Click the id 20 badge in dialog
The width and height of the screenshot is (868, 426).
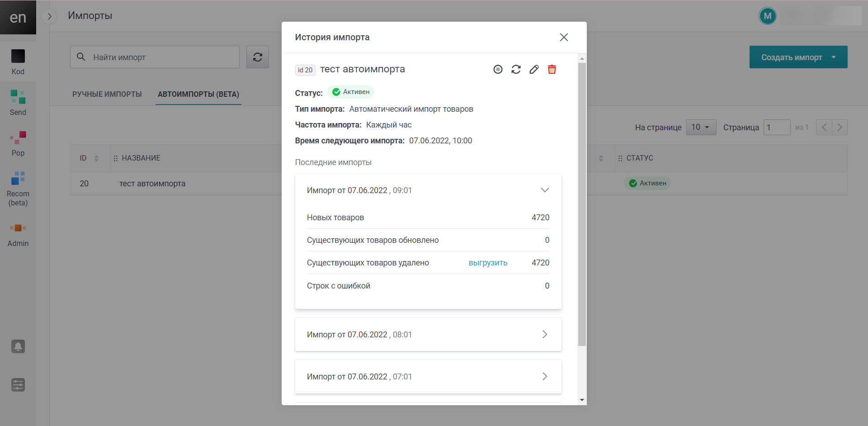[305, 70]
